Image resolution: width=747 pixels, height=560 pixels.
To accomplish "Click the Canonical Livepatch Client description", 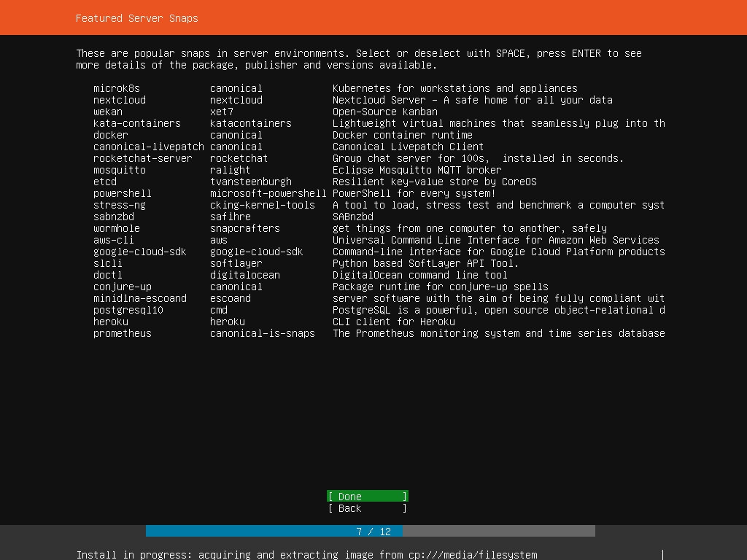I will [x=408, y=147].
